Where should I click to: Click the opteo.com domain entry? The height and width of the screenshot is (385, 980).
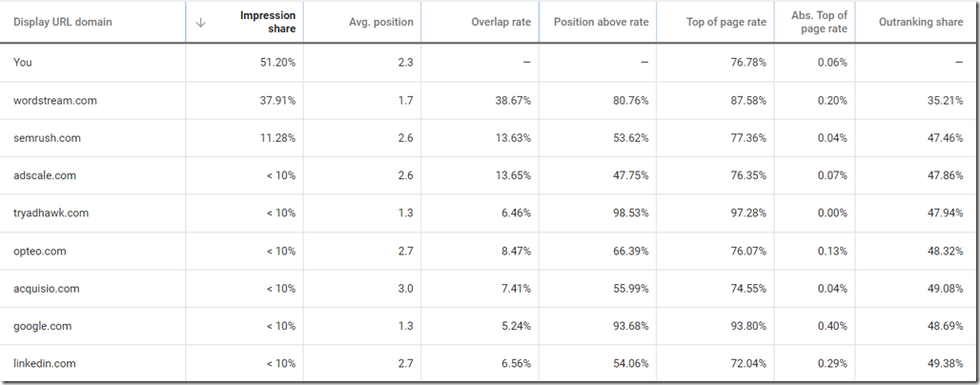click(41, 251)
